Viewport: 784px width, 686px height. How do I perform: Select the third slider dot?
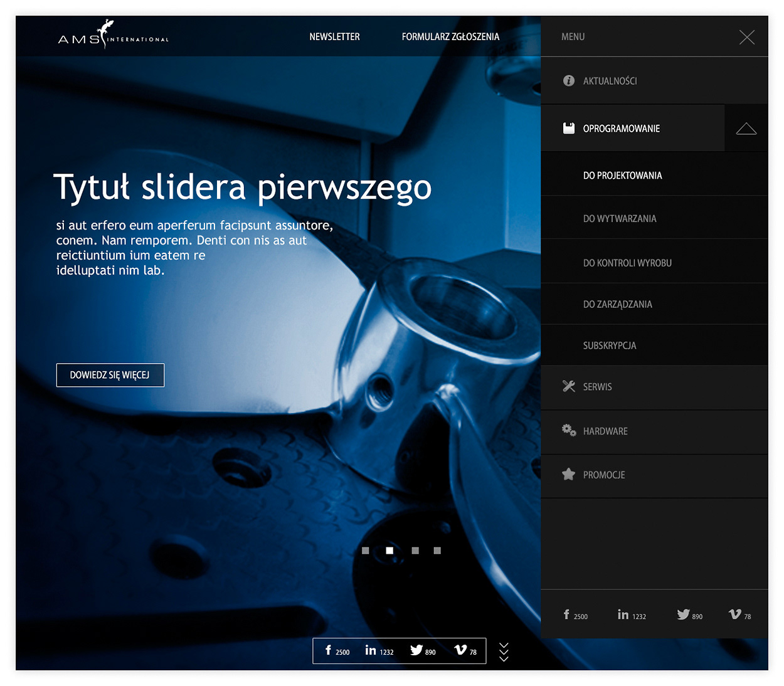[x=415, y=551]
